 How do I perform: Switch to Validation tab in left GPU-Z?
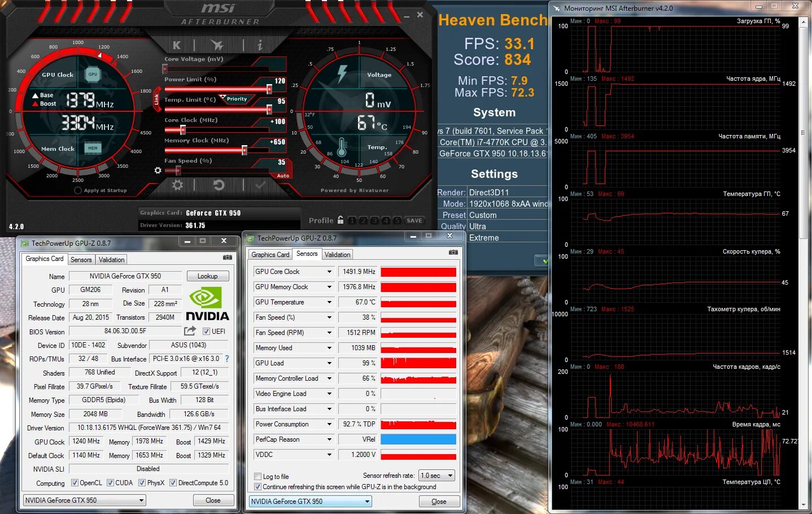pyautogui.click(x=111, y=260)
